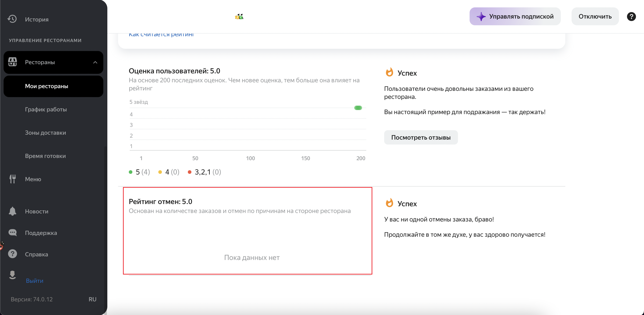
Task: Collapse the Рестораны section chevron
Action: [x=95, y=62]
